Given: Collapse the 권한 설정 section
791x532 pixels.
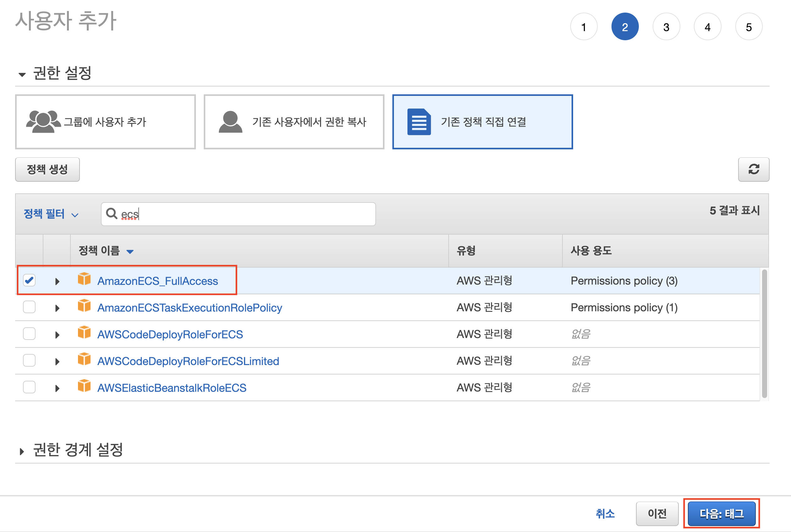Looking at the screenshot, I should [22, 75].
